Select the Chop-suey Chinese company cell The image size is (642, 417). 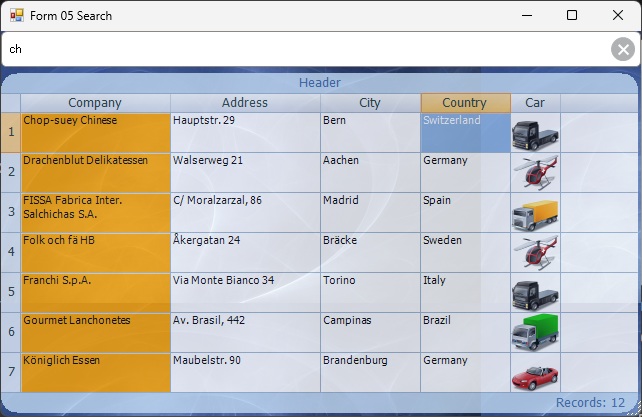tap(95, 132)
